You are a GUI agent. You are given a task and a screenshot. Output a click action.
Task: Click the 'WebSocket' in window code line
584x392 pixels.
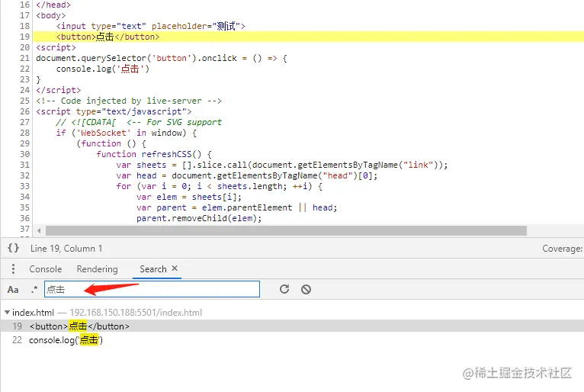(x=127, y=133)
